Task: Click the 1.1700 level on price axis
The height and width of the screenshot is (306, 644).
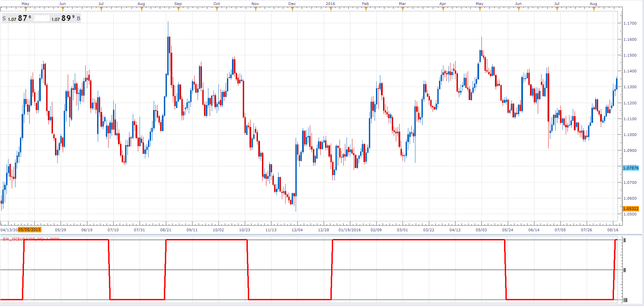Action: (x=630, y=23)
